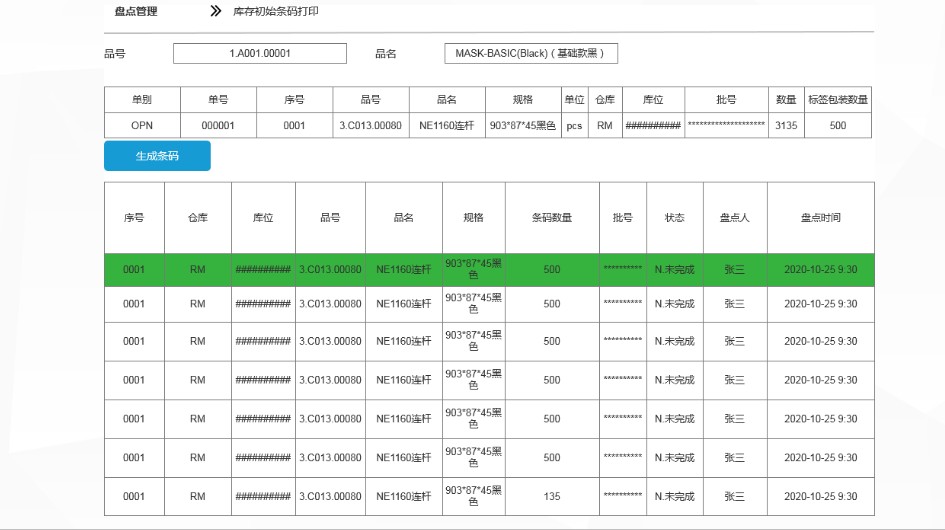Focus the 品号 field containing 1.A001.00001
Screen dimensions: 945x530
[x=260, y=53]
